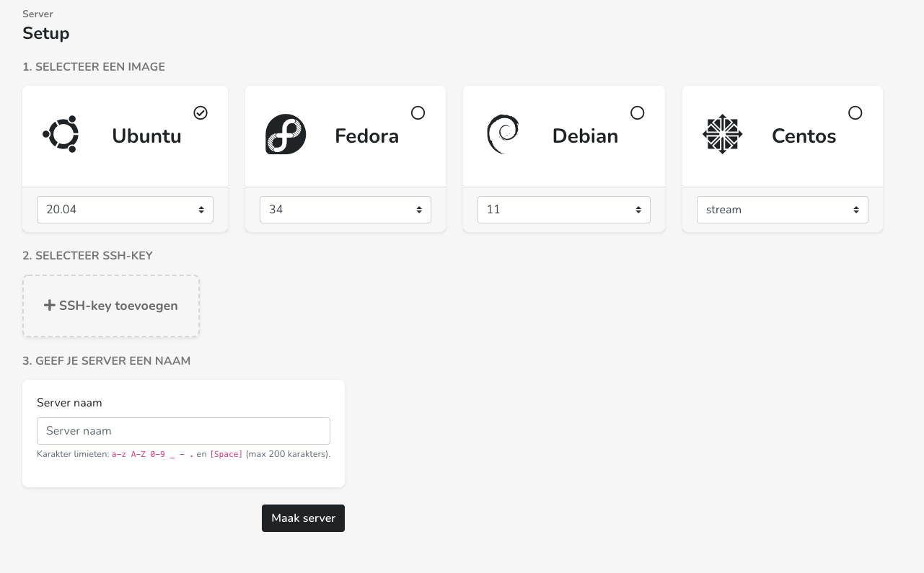Screen dimensions: 924x573
Task: Click the plus icon for SSH-key
Action: coord(50,306)
